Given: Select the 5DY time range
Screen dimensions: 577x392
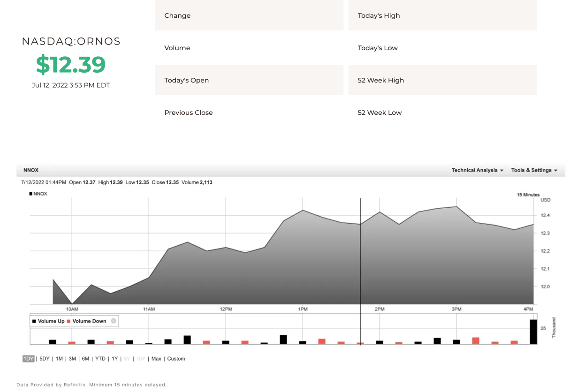Looking at the screenshot, I should point(45,359).
